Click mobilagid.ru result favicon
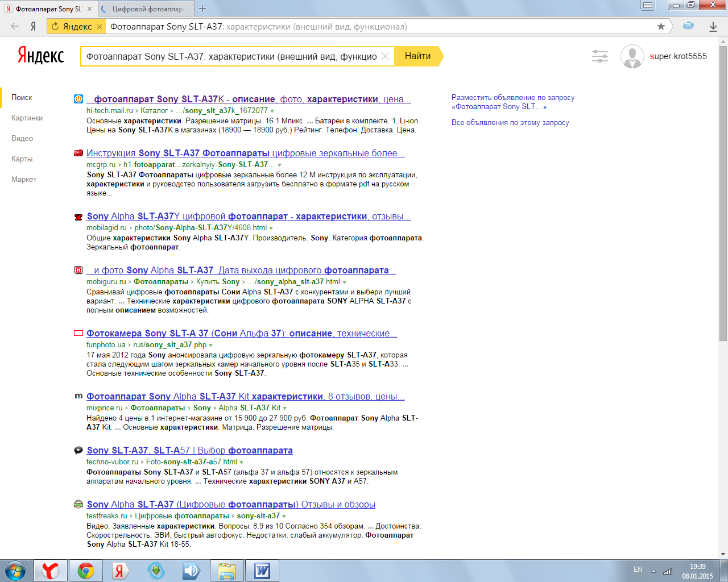The height and width of the screenshot is (582, 728). (x=78, y=217)
